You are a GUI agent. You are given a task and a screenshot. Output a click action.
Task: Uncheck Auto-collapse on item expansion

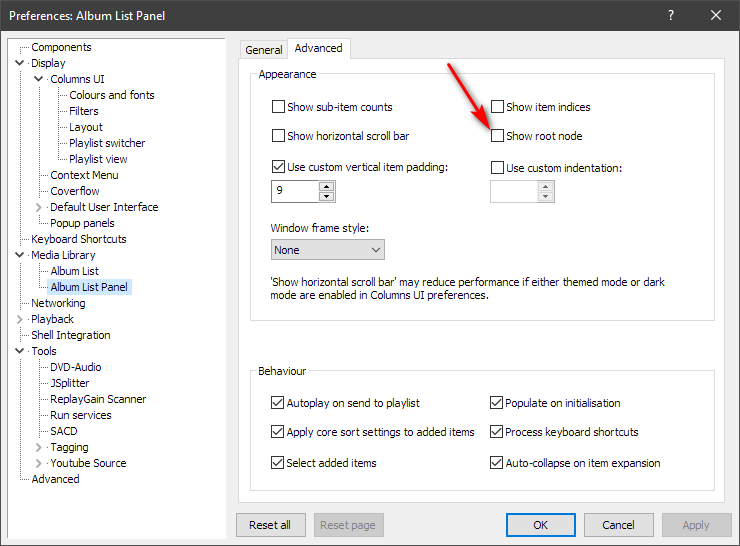498,463
